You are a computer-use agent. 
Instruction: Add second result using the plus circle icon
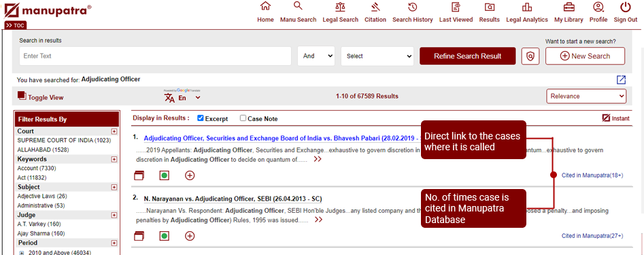(190, 236)
